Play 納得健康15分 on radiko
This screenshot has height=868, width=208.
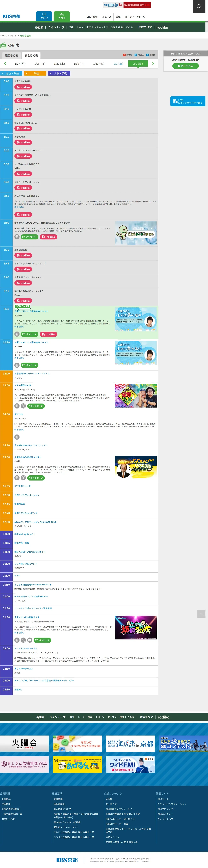click(x=23, y=255)
